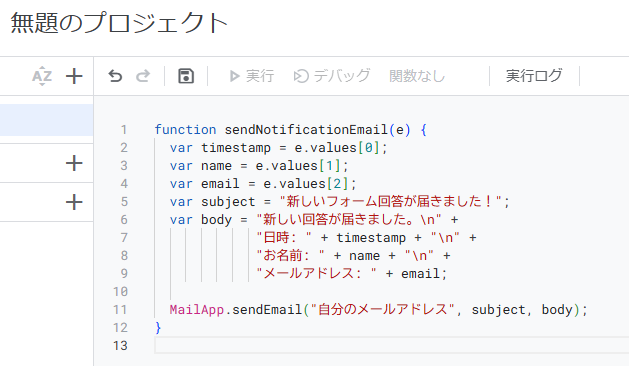Sort files using the AZ icon

click(x=42, y=76)
